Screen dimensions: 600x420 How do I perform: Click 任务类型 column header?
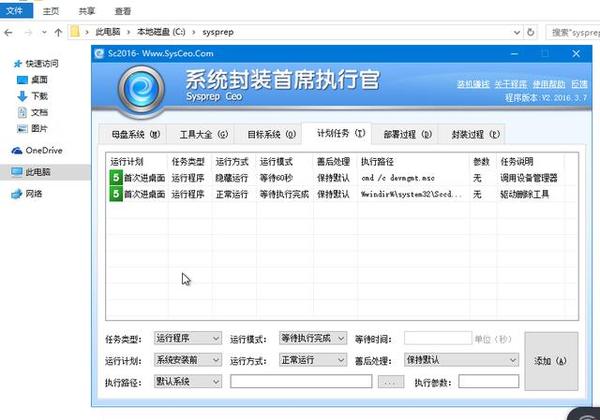[x=188, y=162]
